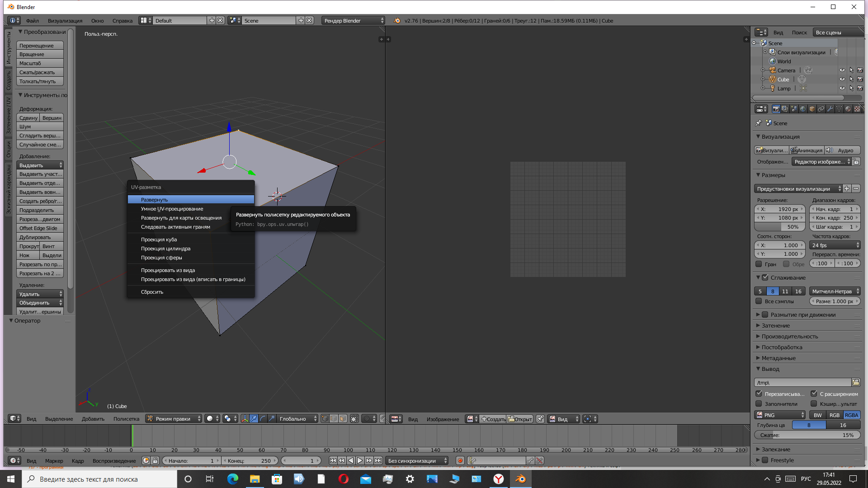
Task: Enable the Freestyle checkbox
Action: (765, 460)
